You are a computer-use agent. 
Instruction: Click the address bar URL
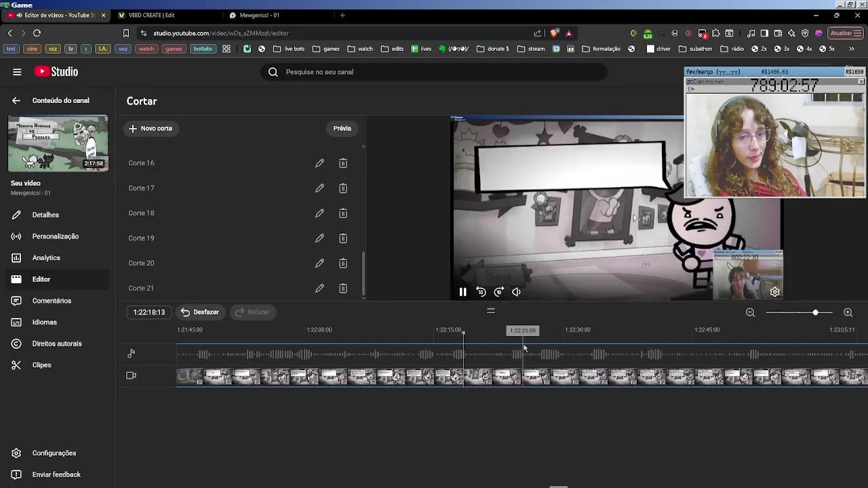(x=221, y=33)
